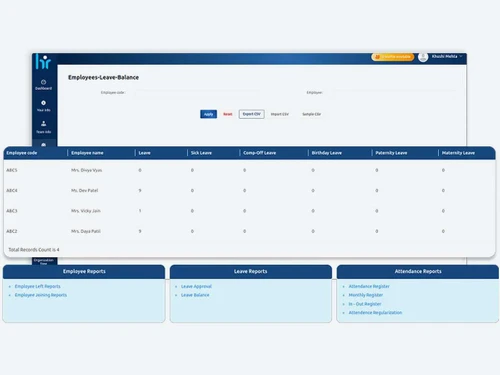This screenshot has height=375, width=500.
Task: Click the Apply button
Action: pyautogui.click(x=208, y=114)
